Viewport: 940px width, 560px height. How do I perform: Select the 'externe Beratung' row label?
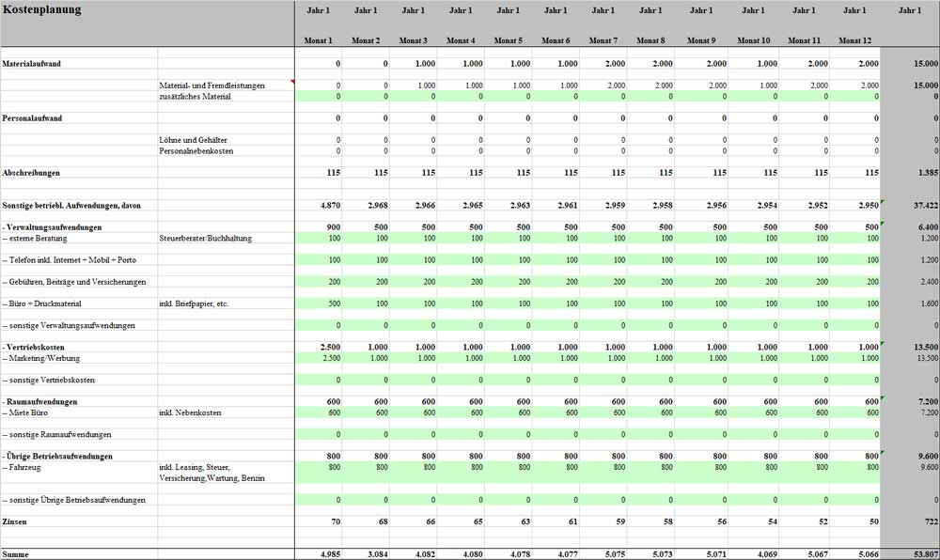click(x=35, y=239)
